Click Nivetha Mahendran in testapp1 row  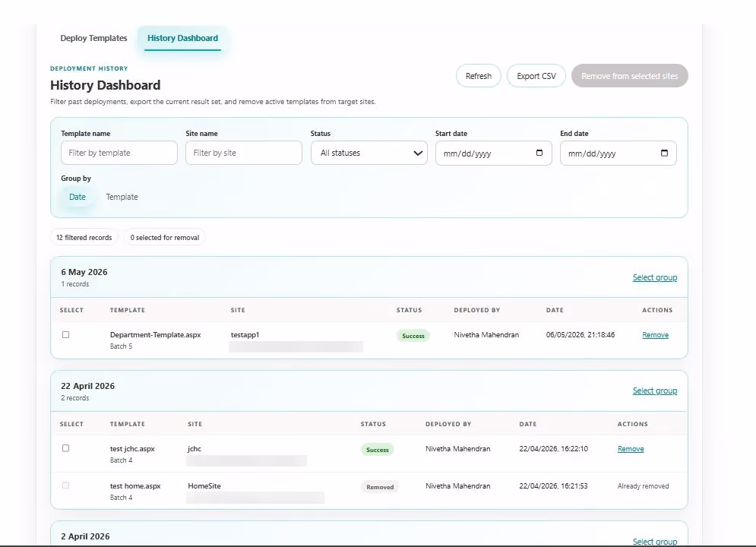486,335
